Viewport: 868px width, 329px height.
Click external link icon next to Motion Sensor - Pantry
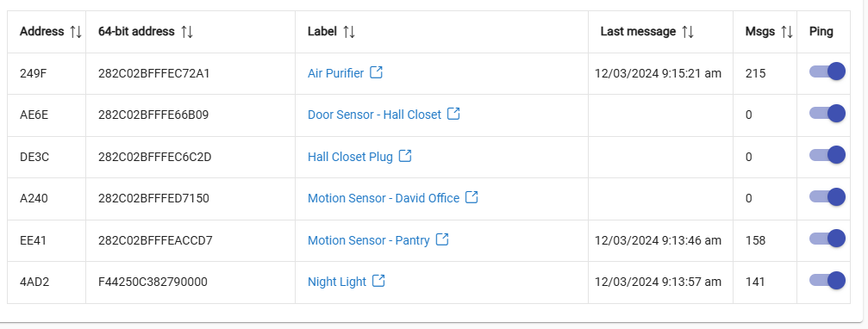pos(441,239)
